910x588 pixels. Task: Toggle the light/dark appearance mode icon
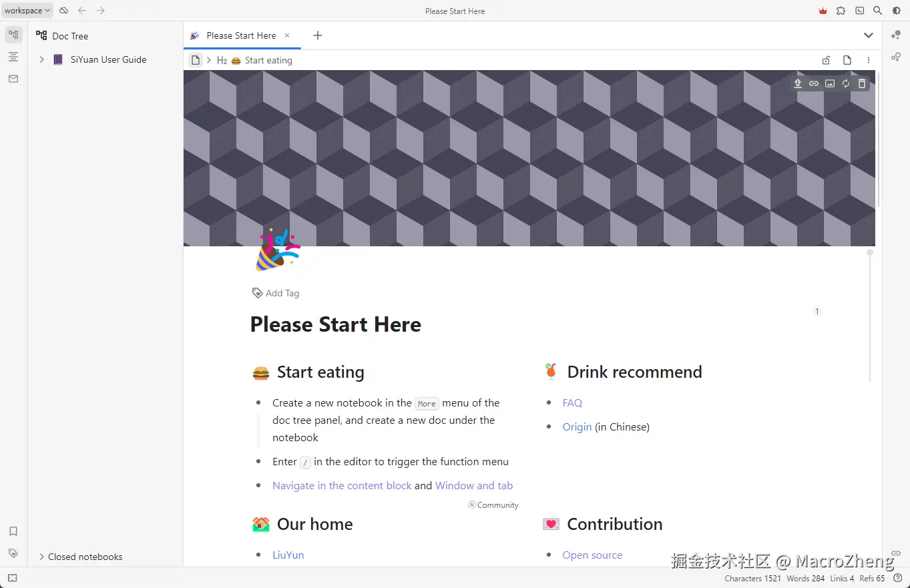pyautogui.click(x=897, y=11)
